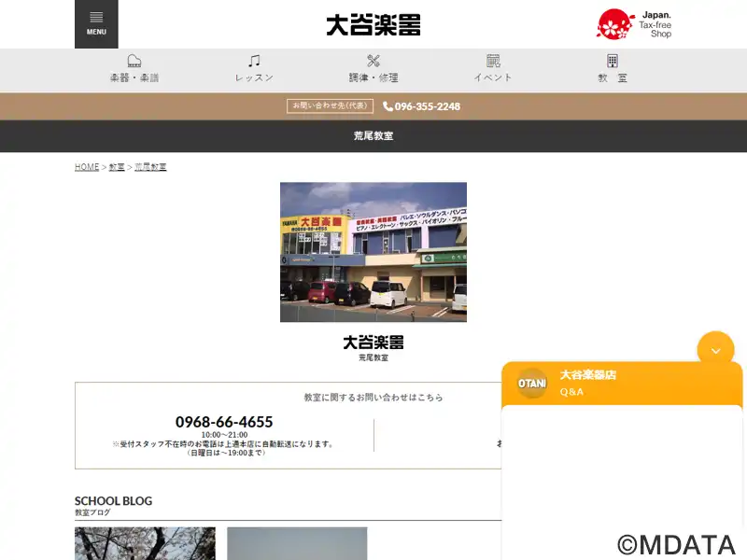This screenshot has width=747, height=560.
Task: Open the hamburger MENU button
Action: [x=96, y=24]
